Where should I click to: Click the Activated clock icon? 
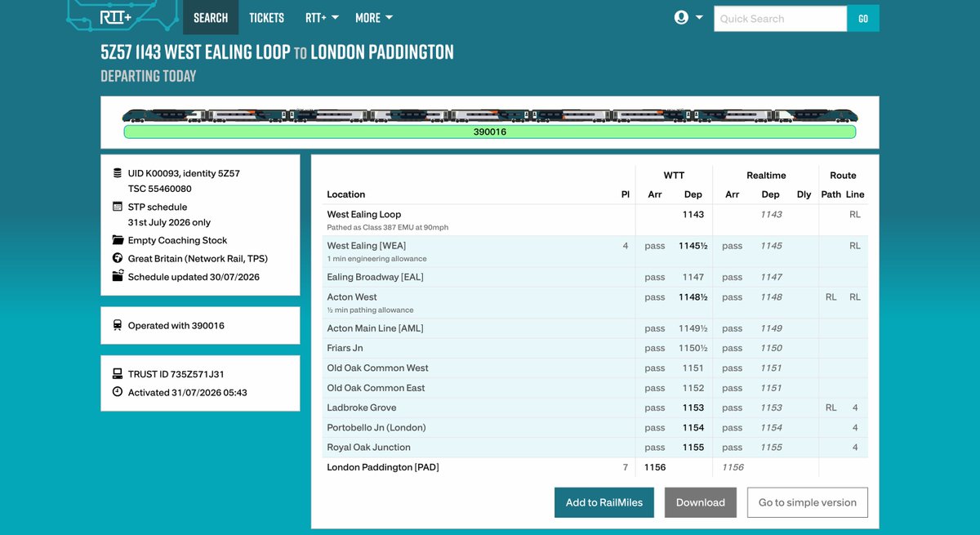click(x=118, y=392)
